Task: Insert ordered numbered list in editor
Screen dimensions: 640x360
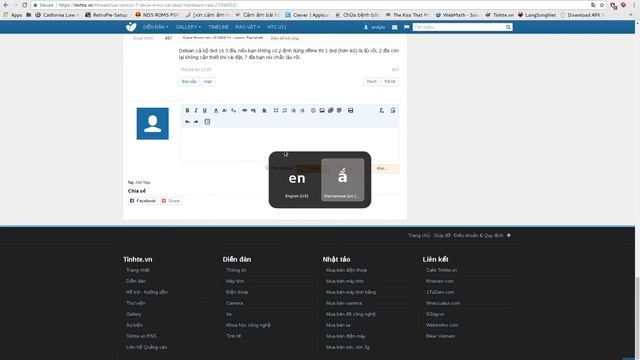Action: click(x=284, y=110)
